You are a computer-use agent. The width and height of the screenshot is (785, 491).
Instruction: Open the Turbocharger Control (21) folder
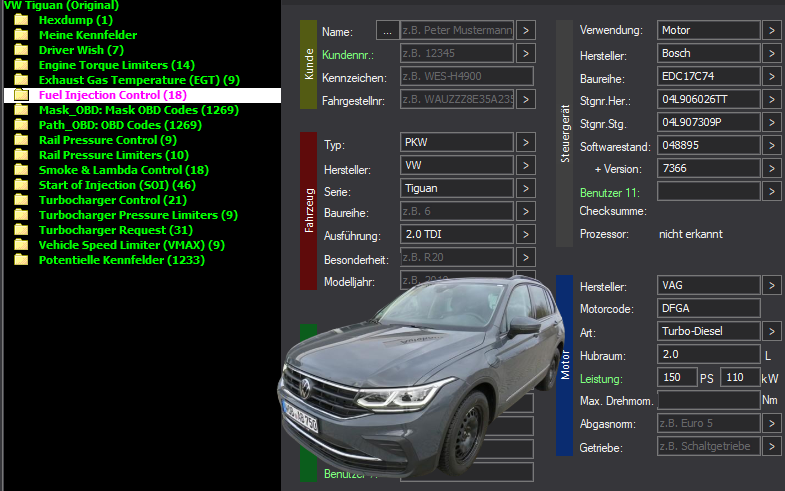pyautogui.click(x=113, y=200)
